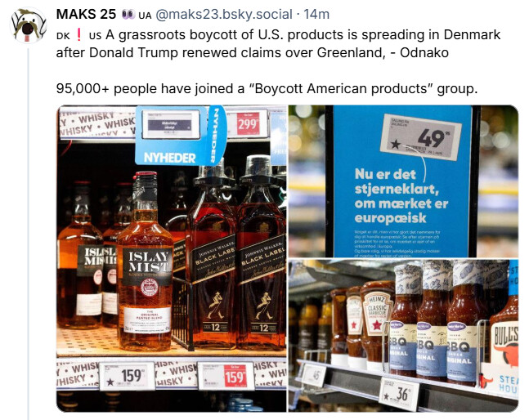The width and height of the screenshot is (529, 420).
Task: Click the eyes emoji beside MAKS 25
Action: coord(128,14)
